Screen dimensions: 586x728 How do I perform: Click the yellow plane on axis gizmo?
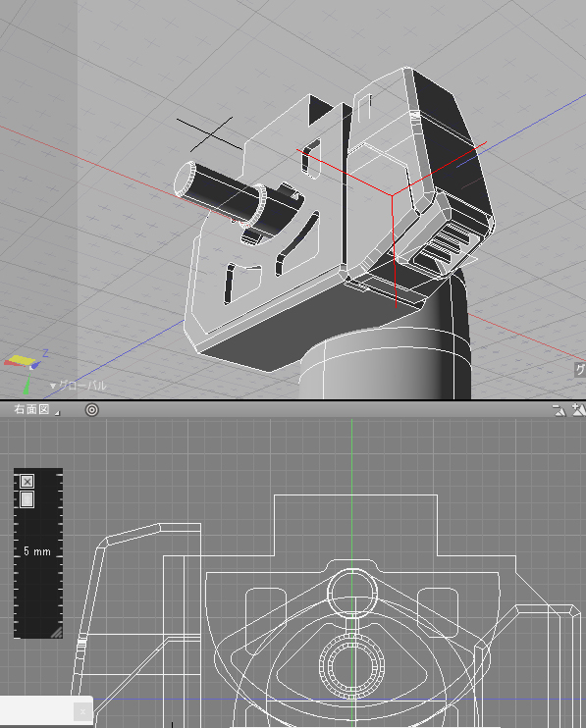[23, 360]
